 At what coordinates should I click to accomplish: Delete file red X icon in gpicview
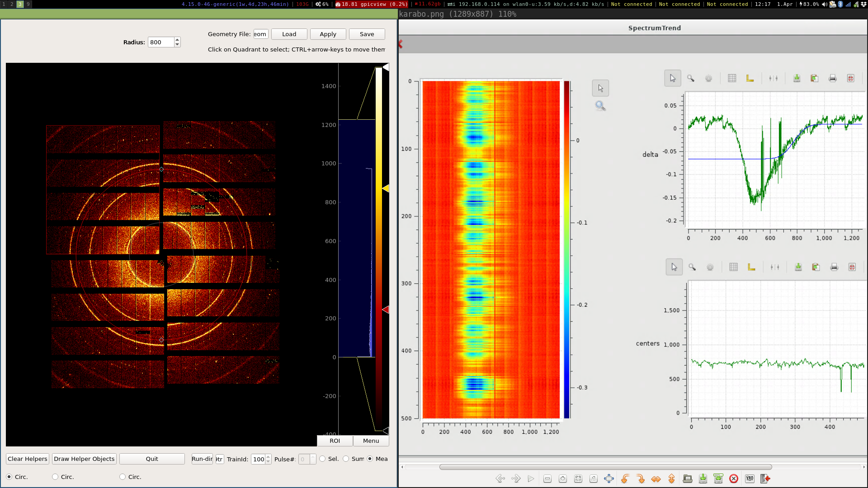point(734,479)
